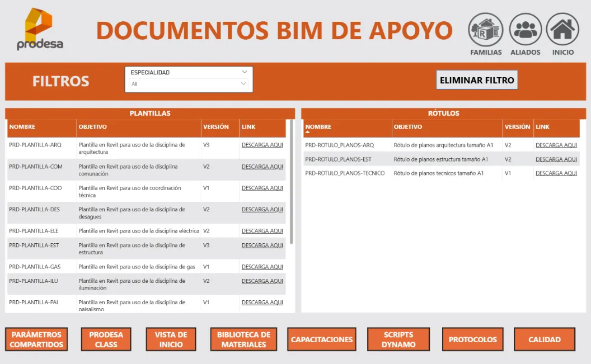Open Scripts Dynamo page

coord(398,339)
